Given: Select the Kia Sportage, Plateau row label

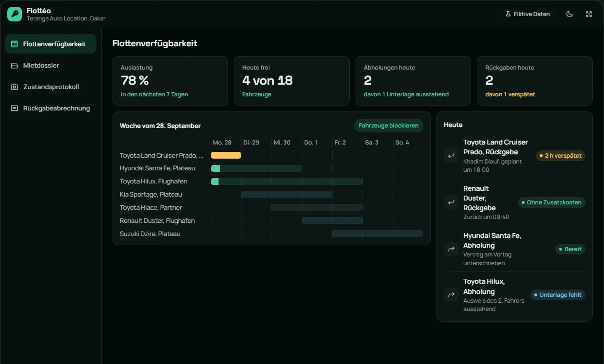Looking at the screenshot, I should 151,194.
